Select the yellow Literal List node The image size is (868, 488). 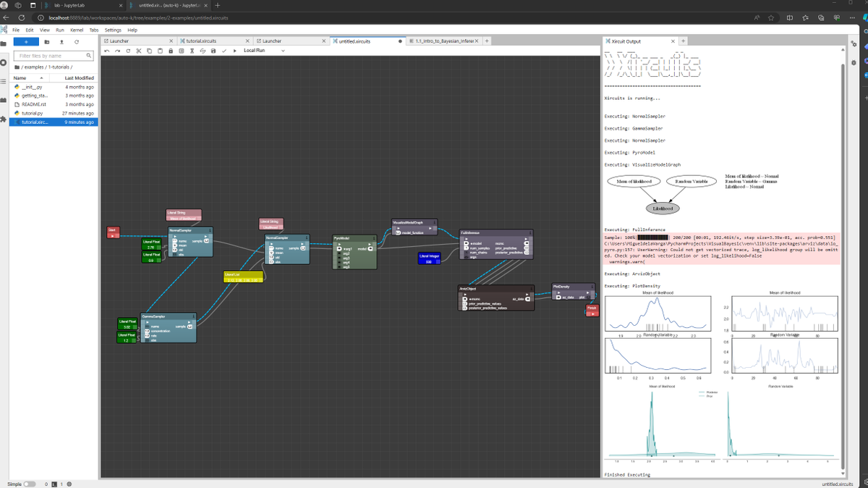[x=243, y=277]
